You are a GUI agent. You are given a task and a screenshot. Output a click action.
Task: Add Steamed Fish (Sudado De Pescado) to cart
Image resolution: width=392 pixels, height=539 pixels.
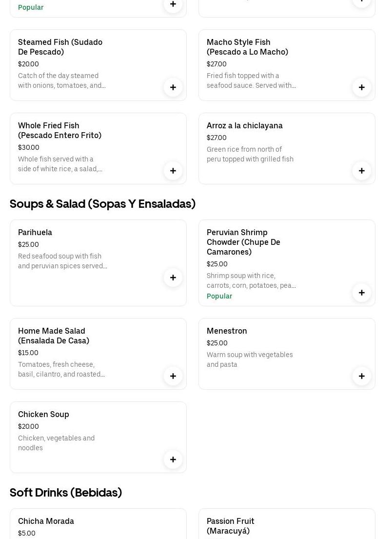(173, 87)
